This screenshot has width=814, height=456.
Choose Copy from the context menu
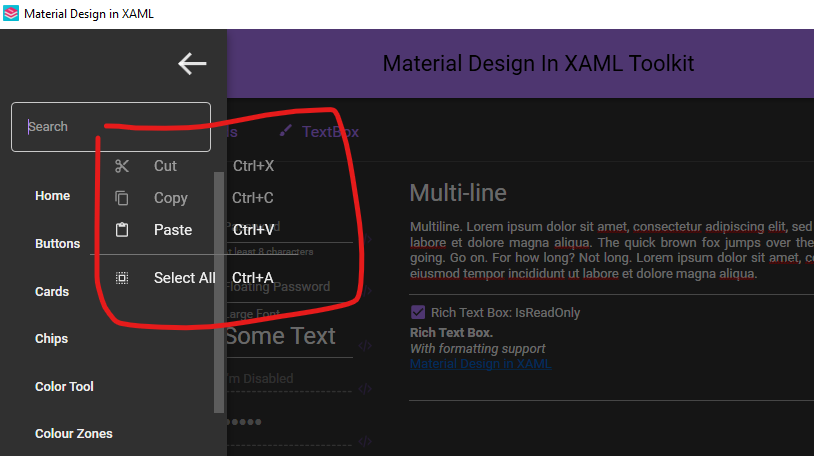[170, 198]
